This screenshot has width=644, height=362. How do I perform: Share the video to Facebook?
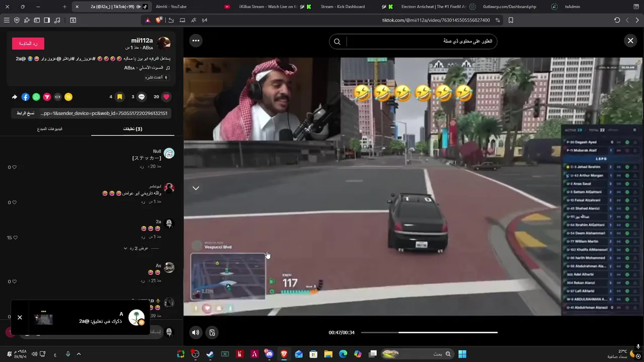pos(26,97)
